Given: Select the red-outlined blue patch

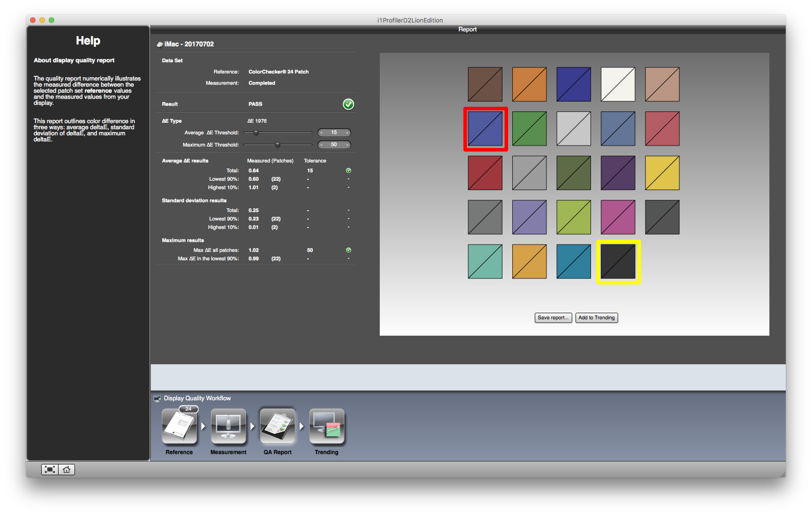Looking at the screenshot, I should click(485, 129).
